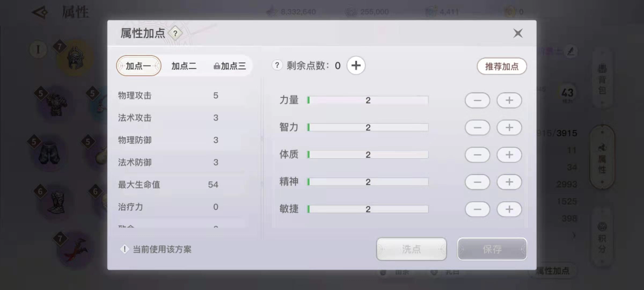Select the locked 加点三 tab

pos(230,66)
